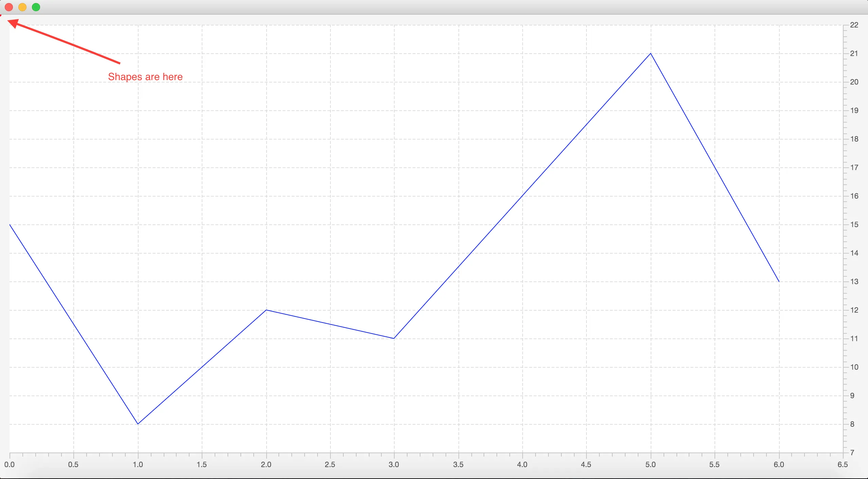Click the x-axis label 0.5
868x479 pixels.
73,464
